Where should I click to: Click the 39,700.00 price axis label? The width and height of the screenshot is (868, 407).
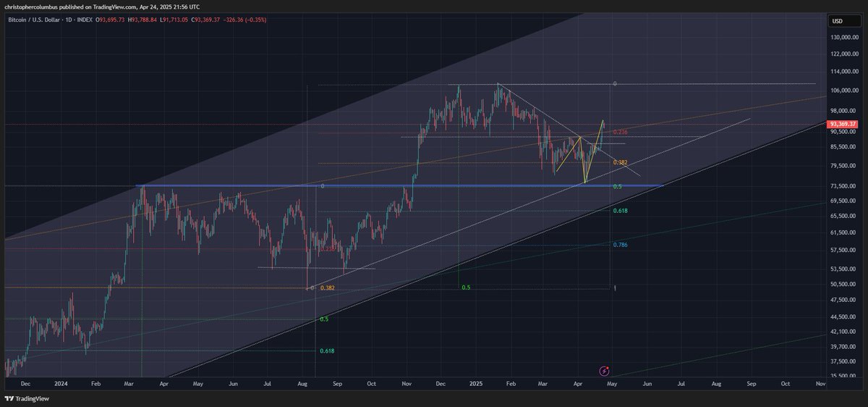pos(845,346)
